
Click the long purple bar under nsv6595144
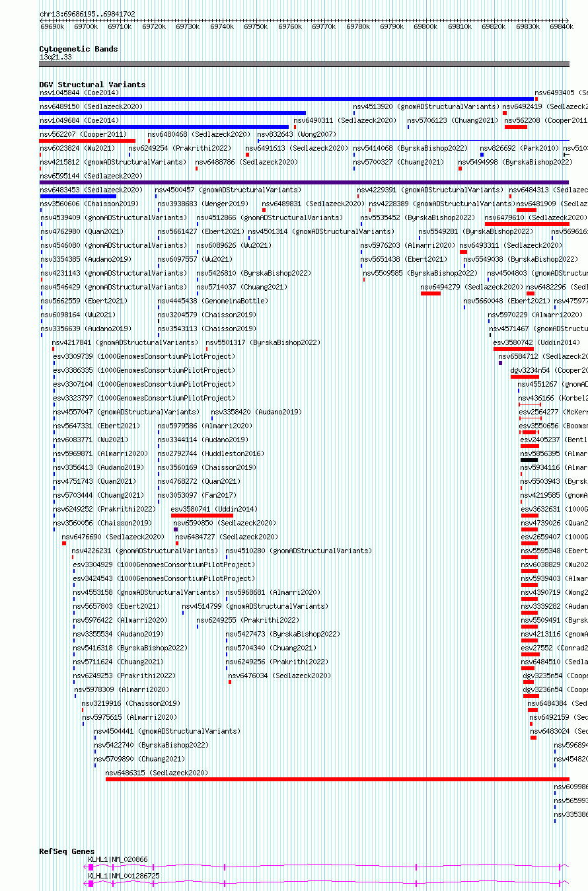click(304, 182)
